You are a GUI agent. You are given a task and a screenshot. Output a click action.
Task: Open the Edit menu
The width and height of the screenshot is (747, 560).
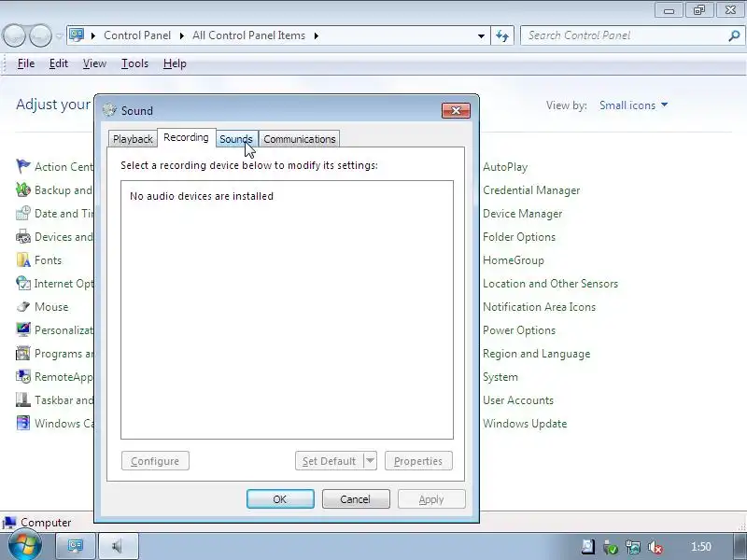(x=59, y=63)
